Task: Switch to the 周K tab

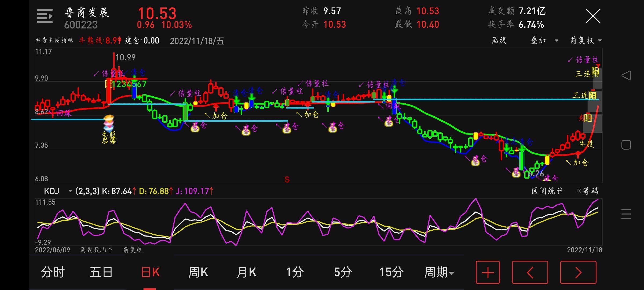Action: (198, 272)
